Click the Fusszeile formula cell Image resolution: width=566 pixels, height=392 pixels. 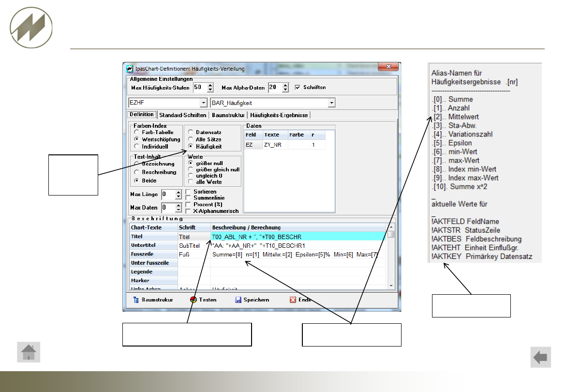point(298,255)
